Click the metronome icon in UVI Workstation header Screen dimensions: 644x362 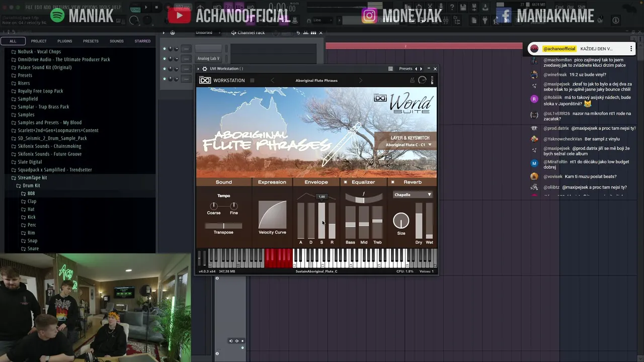[x=412, y=80]
